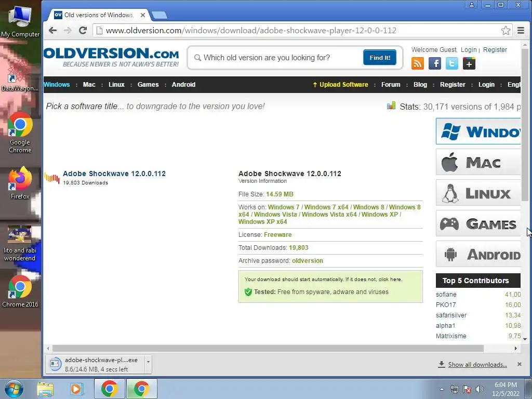Select the Old versions of Windows tab

point(98,15)
